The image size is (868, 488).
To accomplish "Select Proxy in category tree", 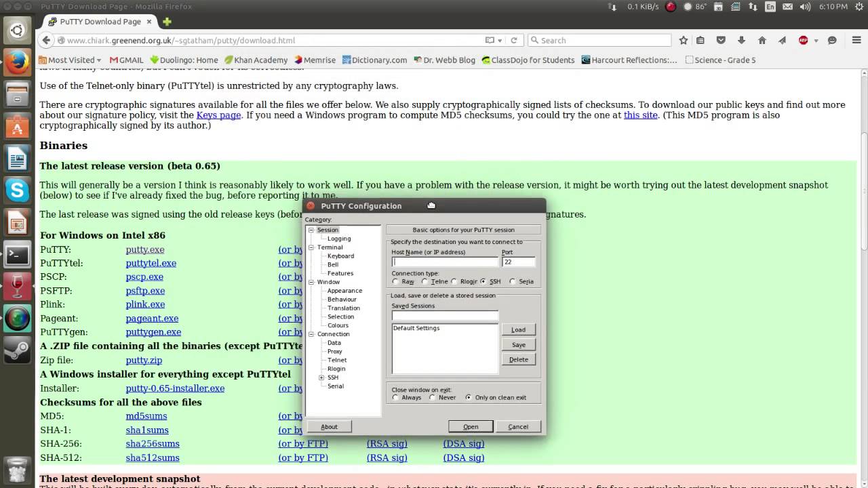I will click(x=335, y=352).
